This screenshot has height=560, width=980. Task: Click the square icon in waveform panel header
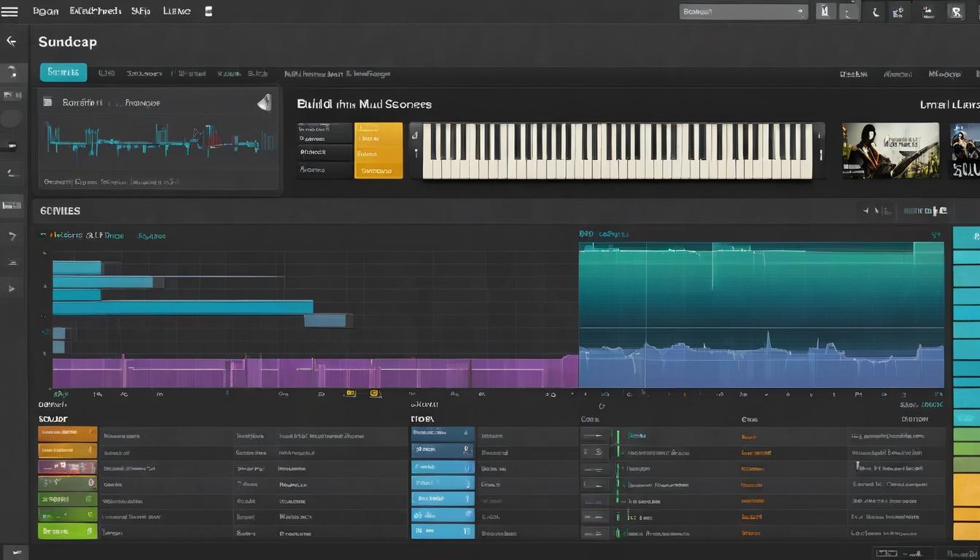point(47,103)
